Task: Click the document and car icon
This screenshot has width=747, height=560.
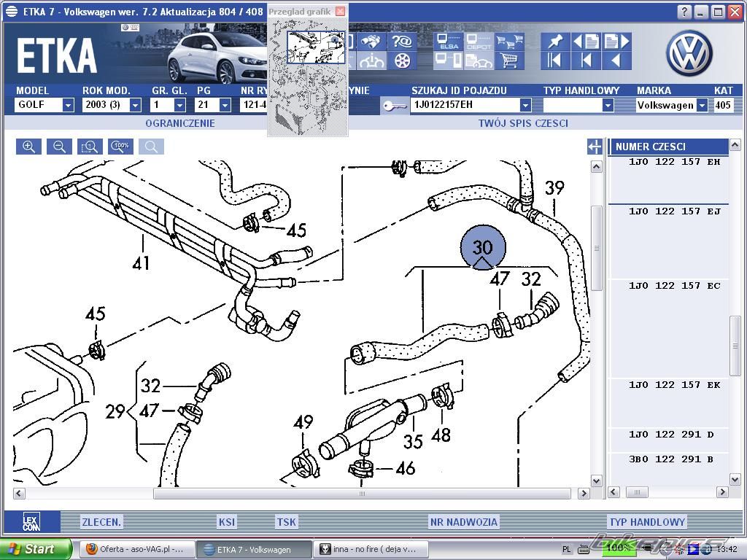Action: [x=479, y=61]
